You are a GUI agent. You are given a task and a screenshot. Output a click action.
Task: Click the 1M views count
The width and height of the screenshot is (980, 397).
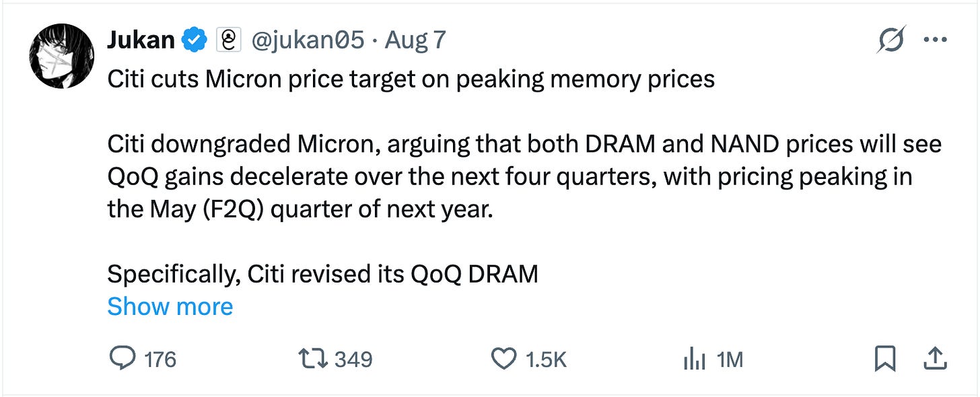[730, 360]
